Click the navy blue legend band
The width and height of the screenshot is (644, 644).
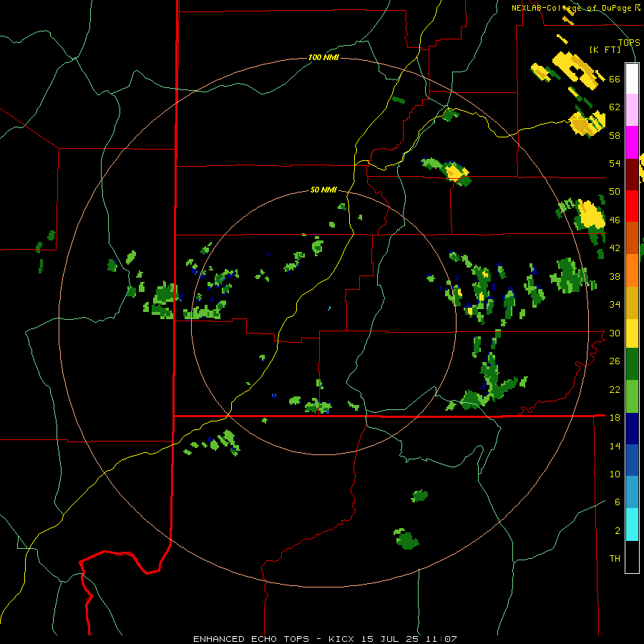(632, 429)
